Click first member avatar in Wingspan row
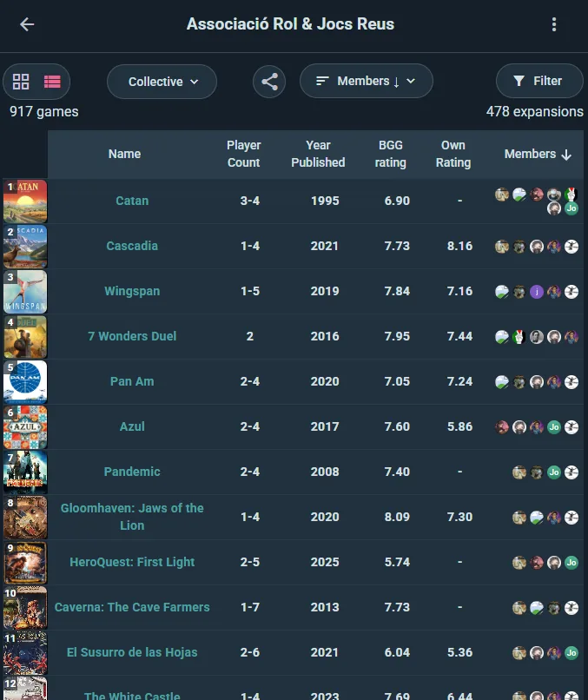Viewport: 588px width, 700px height. coord(502,292)
